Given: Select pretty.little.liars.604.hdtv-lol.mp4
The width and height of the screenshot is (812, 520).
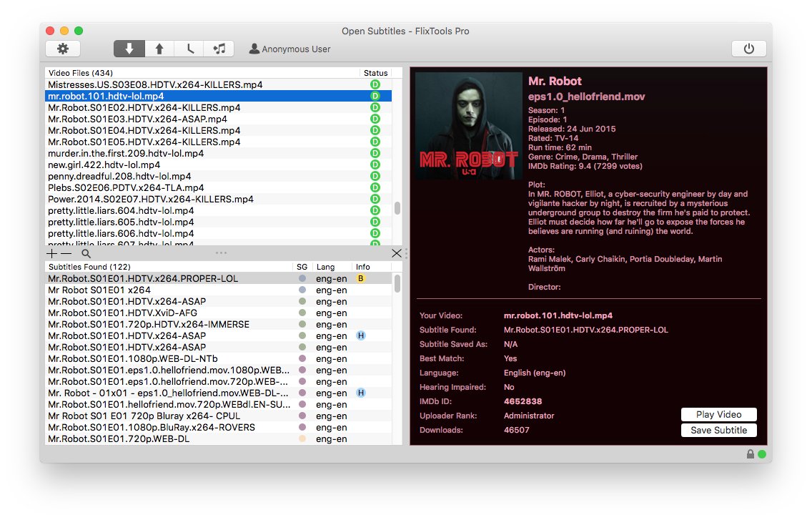Looking at the screenshot, I should coord(218,210).
